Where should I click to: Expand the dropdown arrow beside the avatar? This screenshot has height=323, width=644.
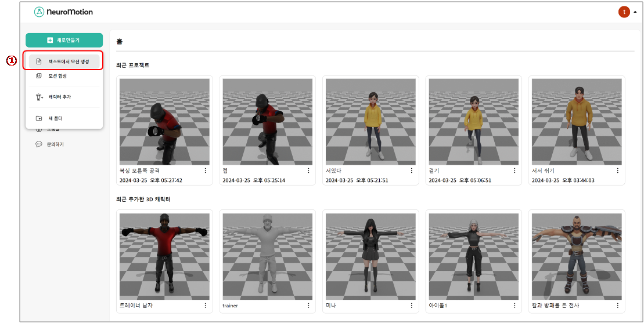click(635, 12)
